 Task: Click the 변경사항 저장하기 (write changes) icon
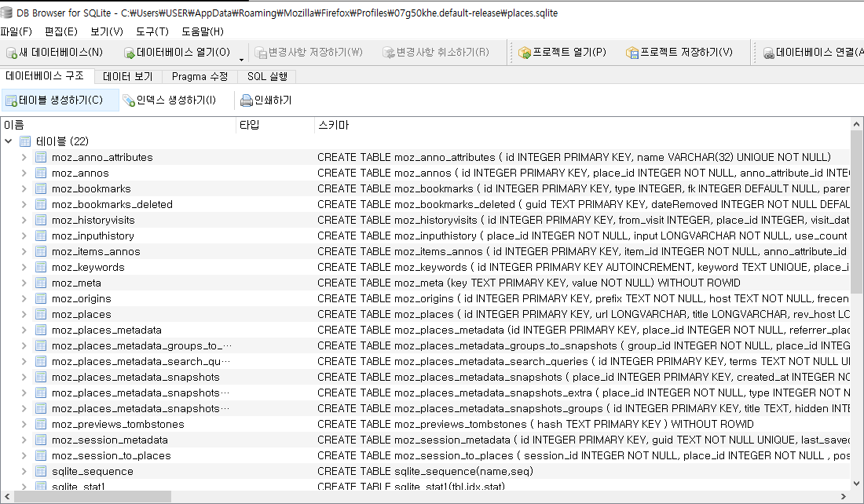click(261, 53)
